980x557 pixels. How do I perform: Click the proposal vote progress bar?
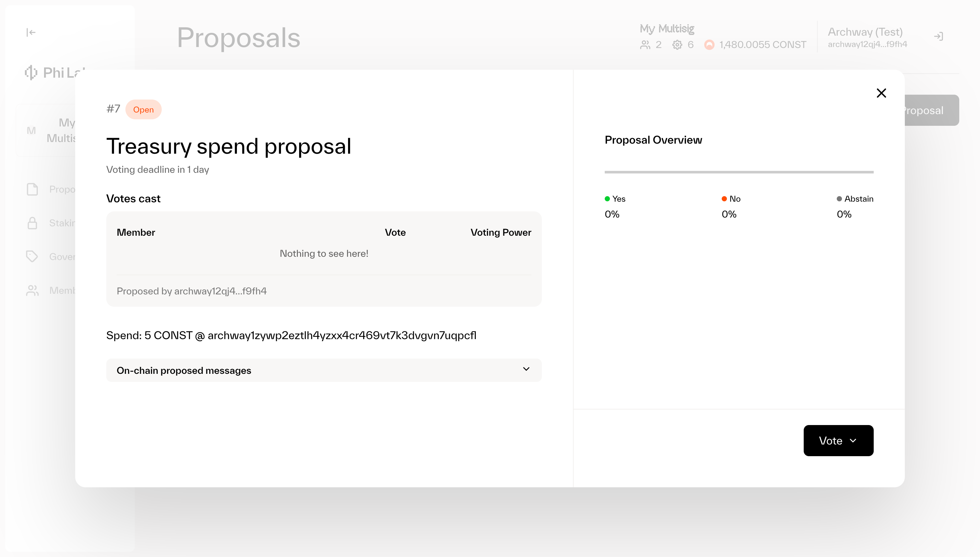click(x=739, y=172)
